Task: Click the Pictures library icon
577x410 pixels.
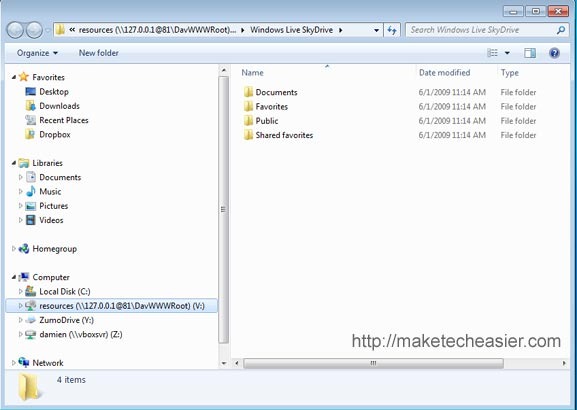Action: pos(31,206)
